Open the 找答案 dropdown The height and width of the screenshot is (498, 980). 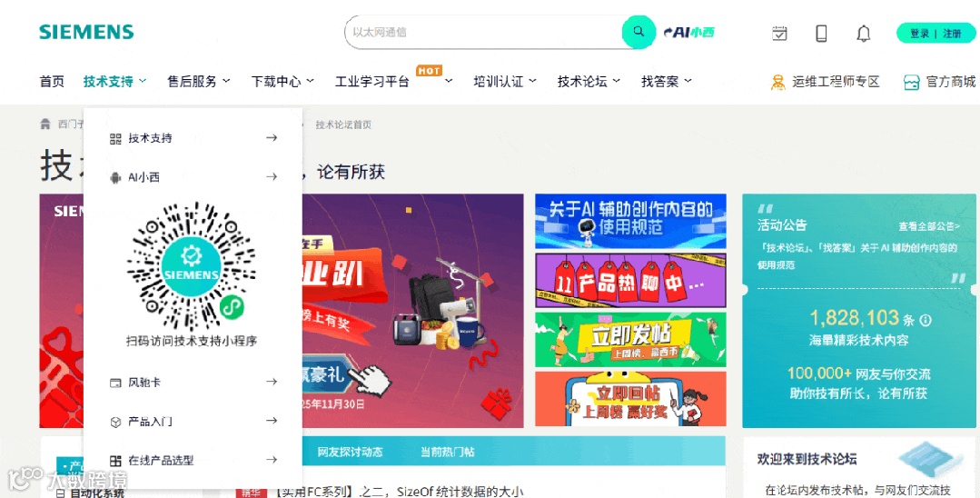tap(667, 81)
